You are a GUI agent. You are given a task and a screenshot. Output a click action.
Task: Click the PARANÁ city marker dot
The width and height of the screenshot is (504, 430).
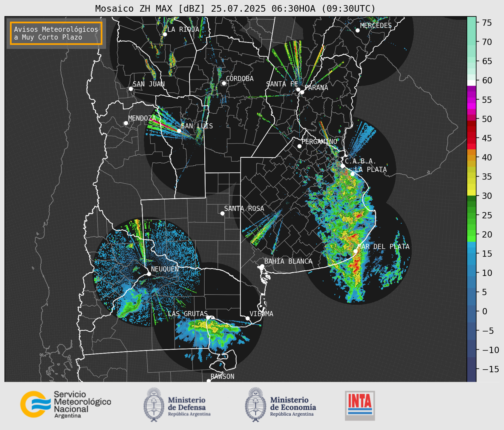tap(302, 92)
